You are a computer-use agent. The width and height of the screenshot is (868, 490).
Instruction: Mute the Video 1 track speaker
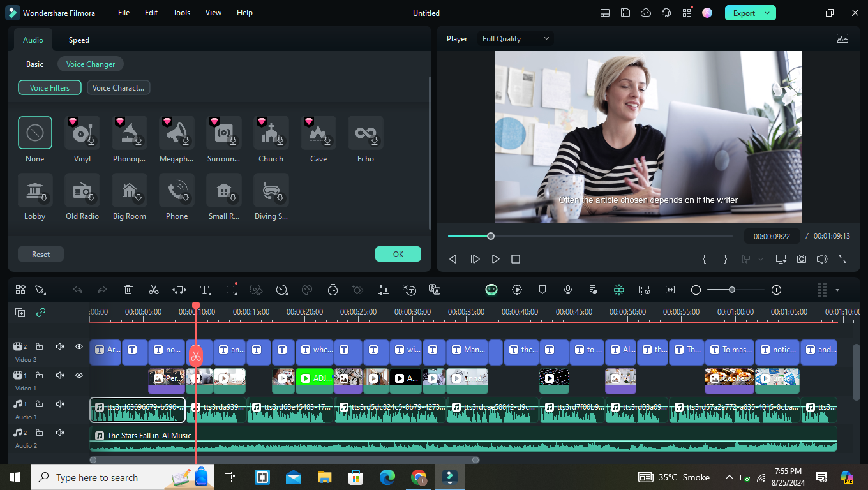point(60,375)
